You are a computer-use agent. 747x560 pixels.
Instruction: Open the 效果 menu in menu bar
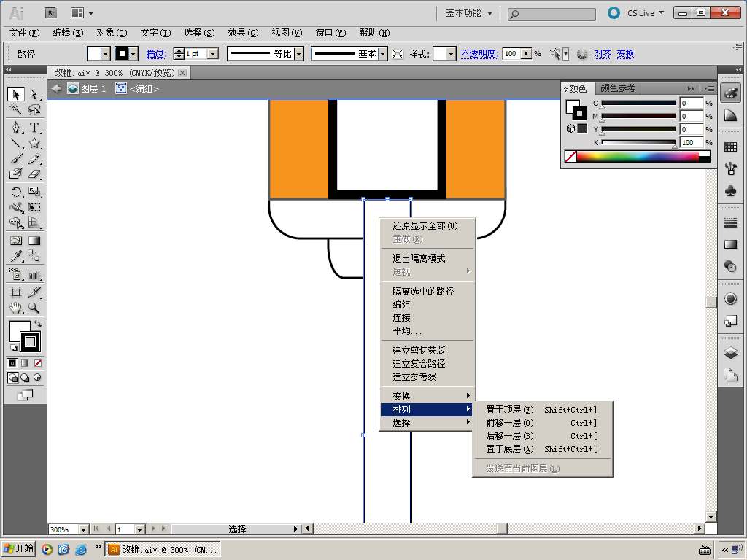(x=243, y=33)
